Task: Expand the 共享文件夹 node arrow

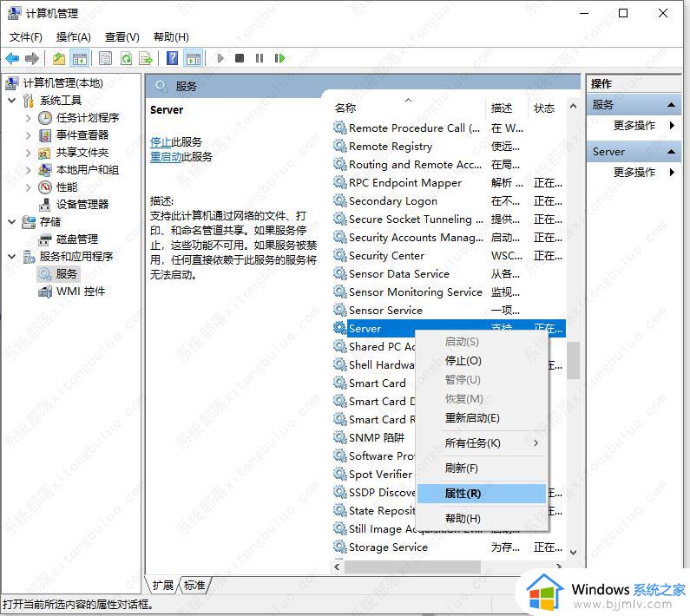Action: 28,153
